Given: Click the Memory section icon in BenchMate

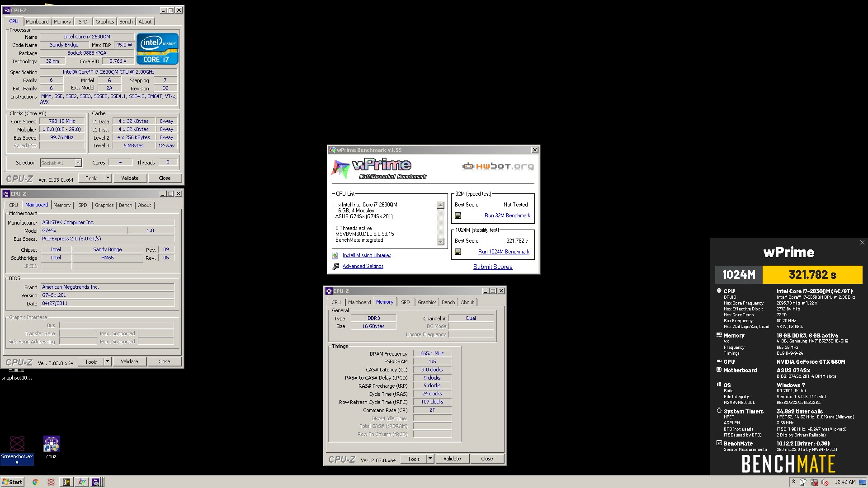Looking at the screenshot, I should tap(719, 335).
